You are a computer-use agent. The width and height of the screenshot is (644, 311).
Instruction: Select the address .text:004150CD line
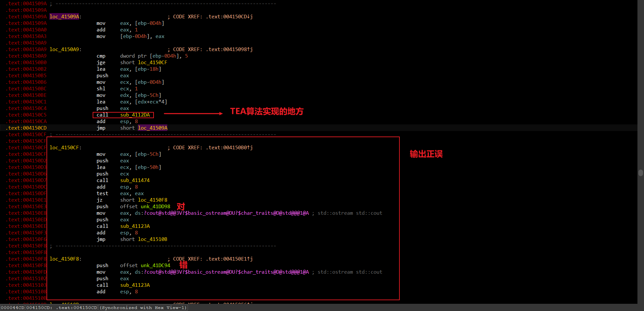pos(26,128)
